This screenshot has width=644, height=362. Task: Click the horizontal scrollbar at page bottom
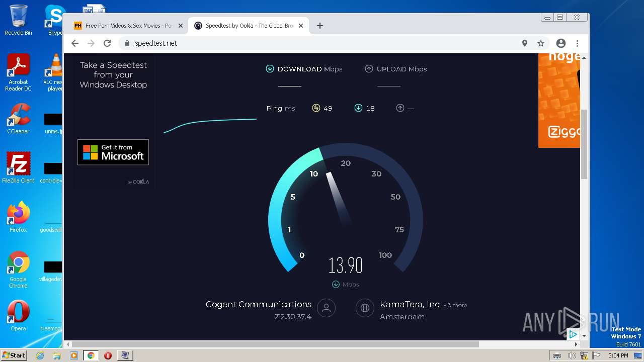click(275, 344)
